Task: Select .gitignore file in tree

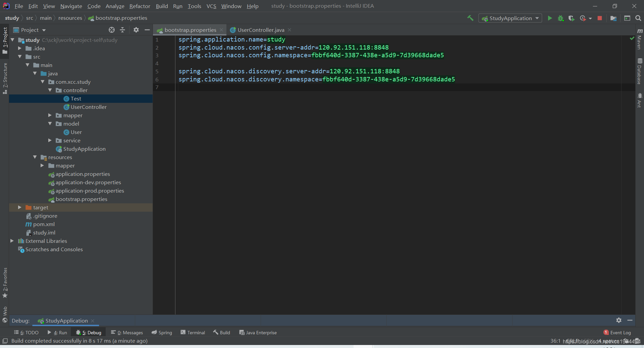Action: tap(45, 216)
